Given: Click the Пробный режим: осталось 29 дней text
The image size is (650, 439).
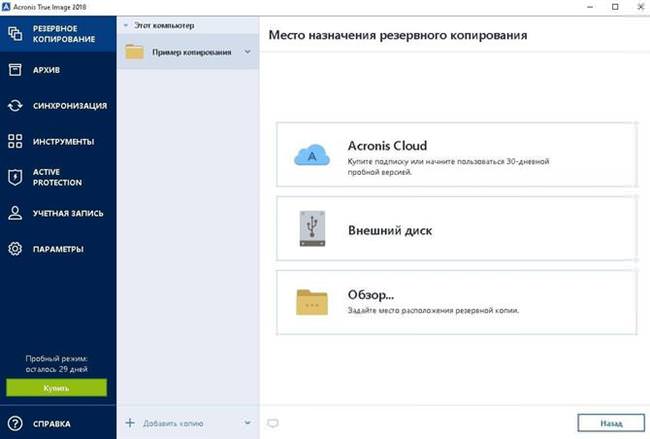Looking at the screenshot, I should tap(56, 364).
